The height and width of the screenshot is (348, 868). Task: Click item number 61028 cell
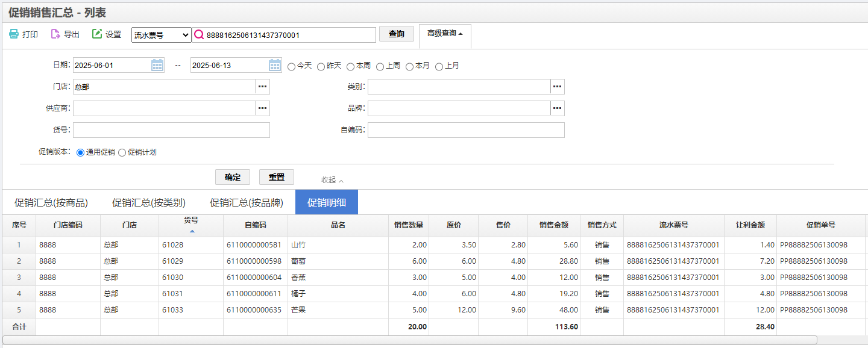pos(191,245)
